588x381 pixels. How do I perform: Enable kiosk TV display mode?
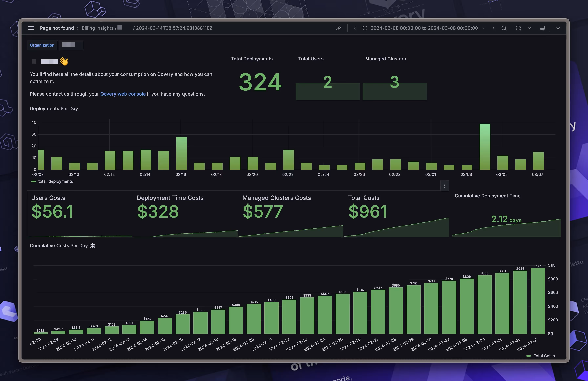point(542,28)
